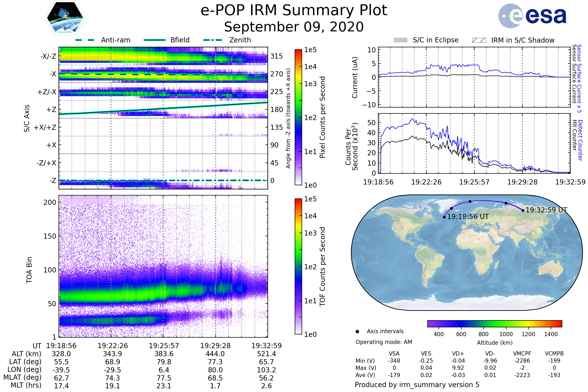Click the Altitude (km) horizontal colorbar
Screen dimensions: 588x392
[x=494, y=323]
